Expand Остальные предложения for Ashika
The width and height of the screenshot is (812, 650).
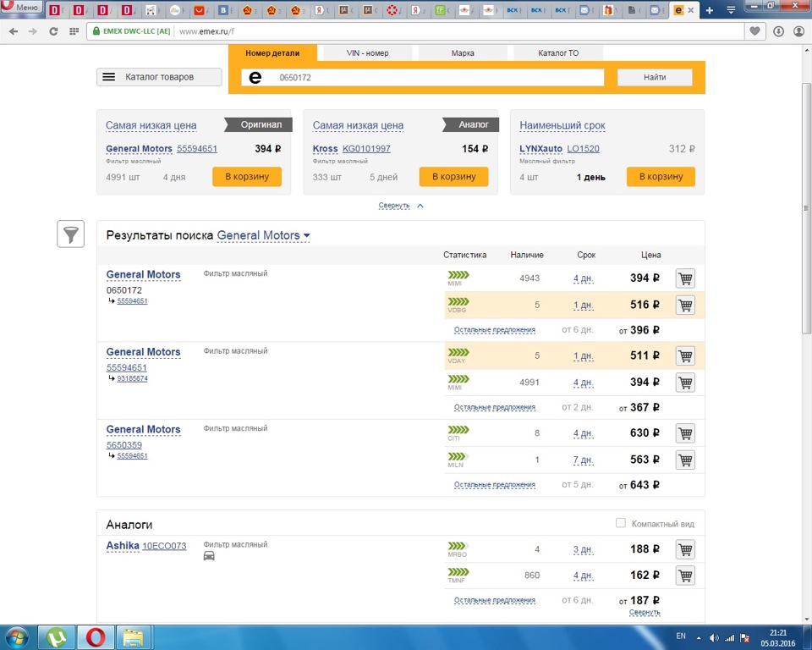click(x=495, y=600)
